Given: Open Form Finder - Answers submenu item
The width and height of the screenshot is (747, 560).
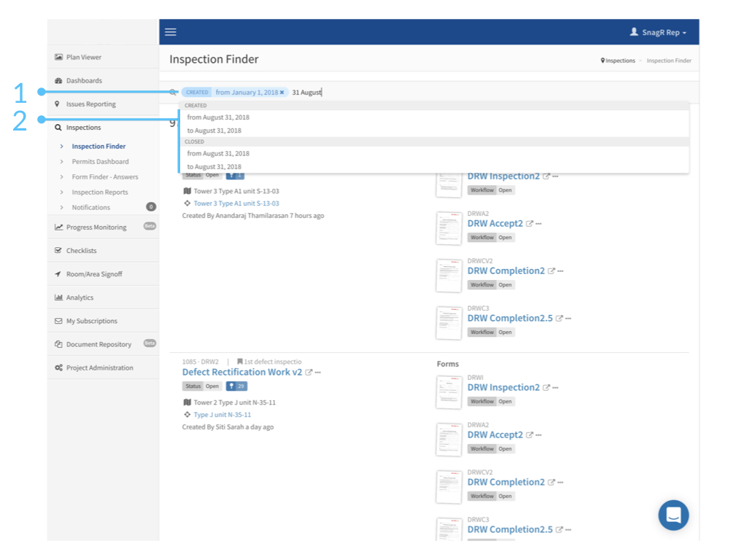Looking at the screenshot, I should [105, 176].
